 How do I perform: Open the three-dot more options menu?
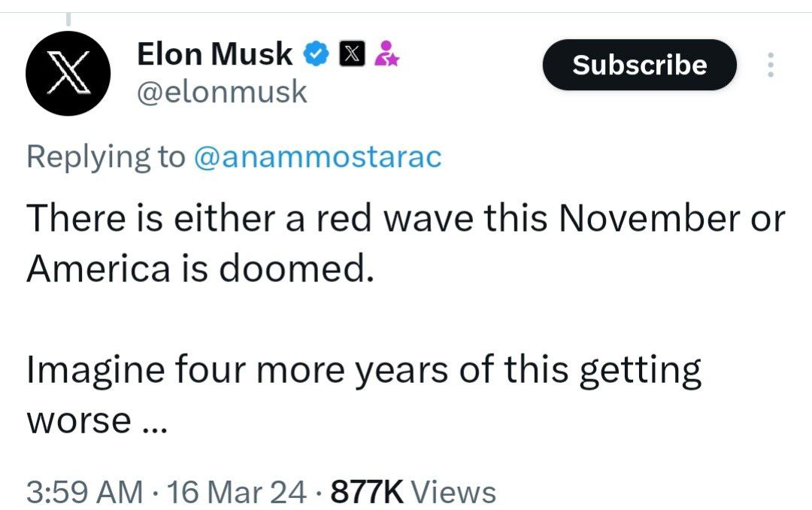[x=769, y=65]
